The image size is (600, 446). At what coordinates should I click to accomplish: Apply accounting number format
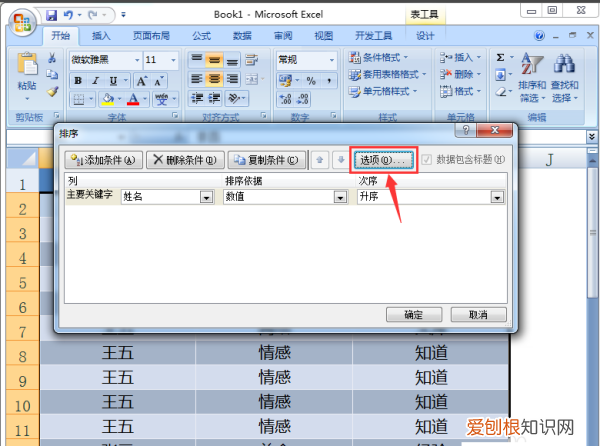click(285, 80)
